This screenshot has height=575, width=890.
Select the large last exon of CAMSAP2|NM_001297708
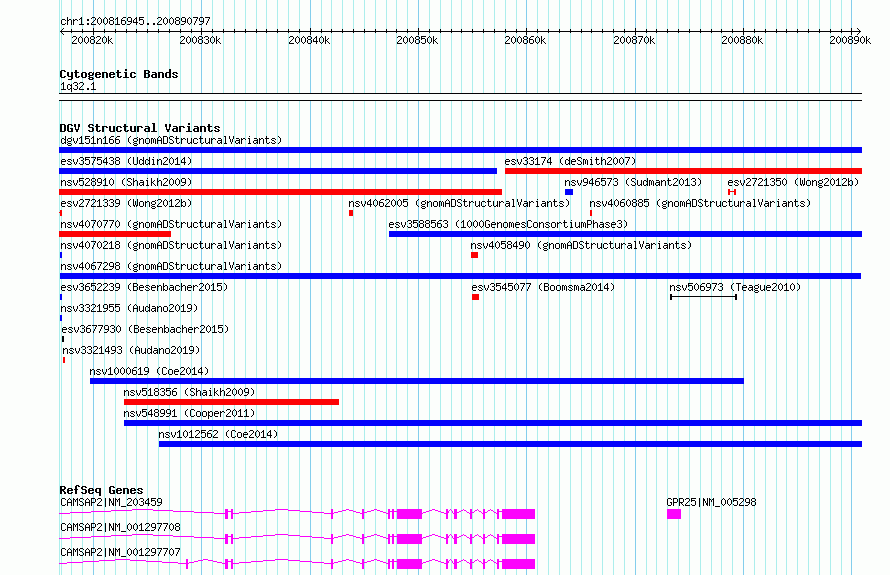[518, 539]
